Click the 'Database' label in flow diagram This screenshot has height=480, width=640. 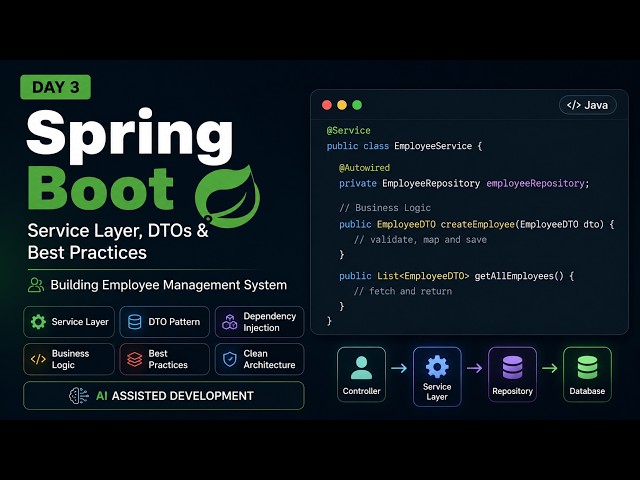pyautogui.click(x=587, y=391)
